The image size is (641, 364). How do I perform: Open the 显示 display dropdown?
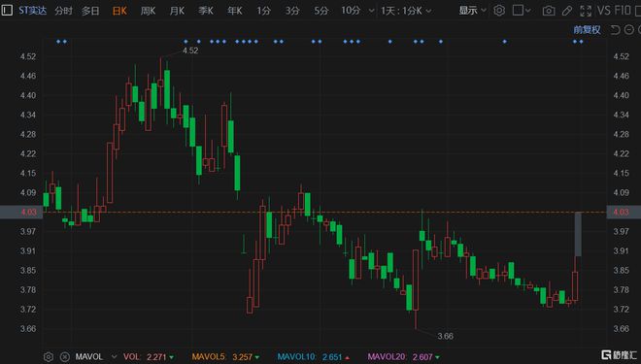473,11
